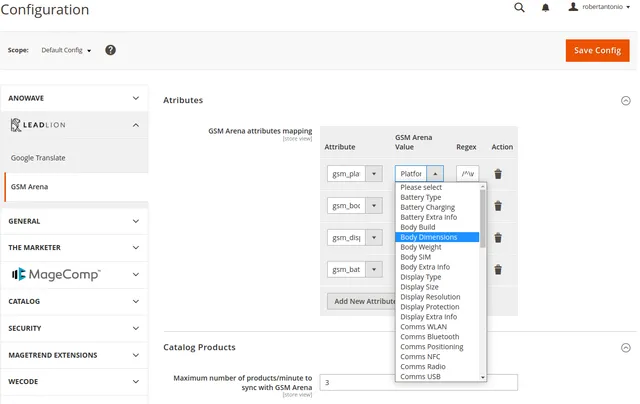
Task: Collapse the Atributes section with circle icon
Action: [x=625, y=101]
